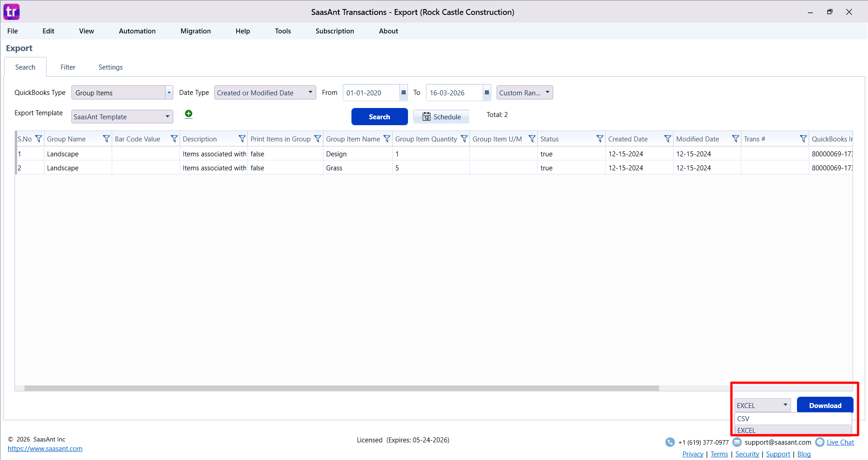Expand the Date Type dropdown
Viewport: 868px width, 460px height.
pos(310,93)
